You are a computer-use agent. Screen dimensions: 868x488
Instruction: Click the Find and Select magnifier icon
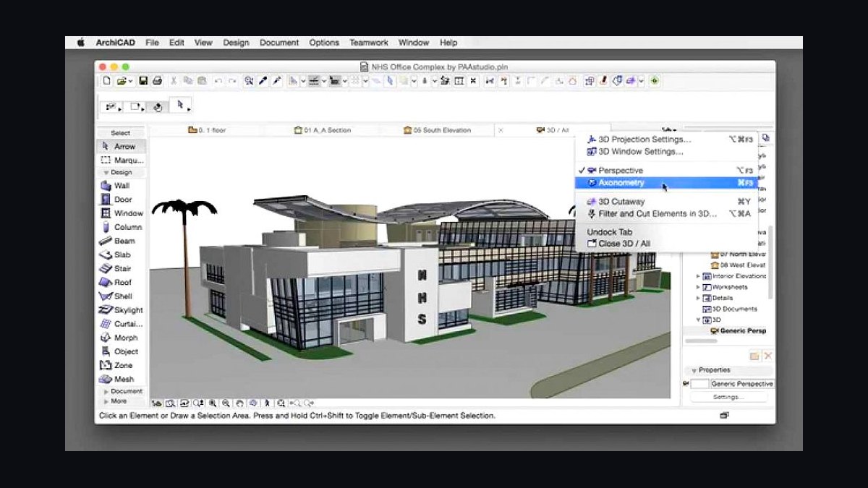(249, 81)
